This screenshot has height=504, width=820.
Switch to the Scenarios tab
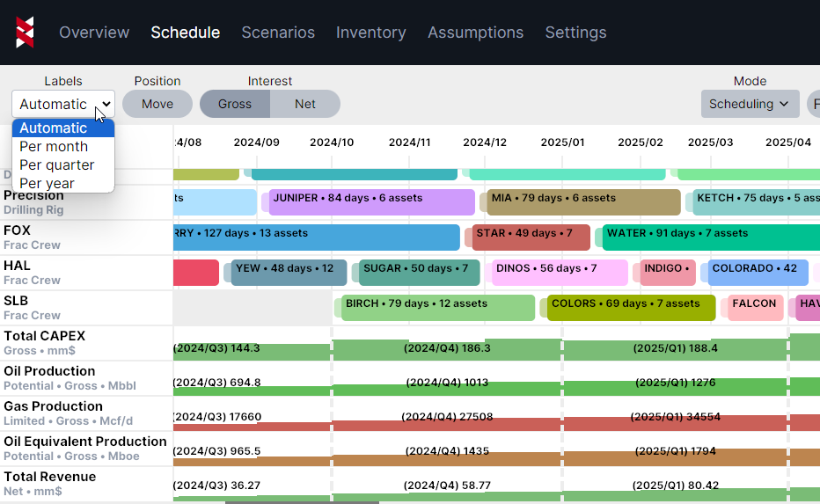point(278,33)
